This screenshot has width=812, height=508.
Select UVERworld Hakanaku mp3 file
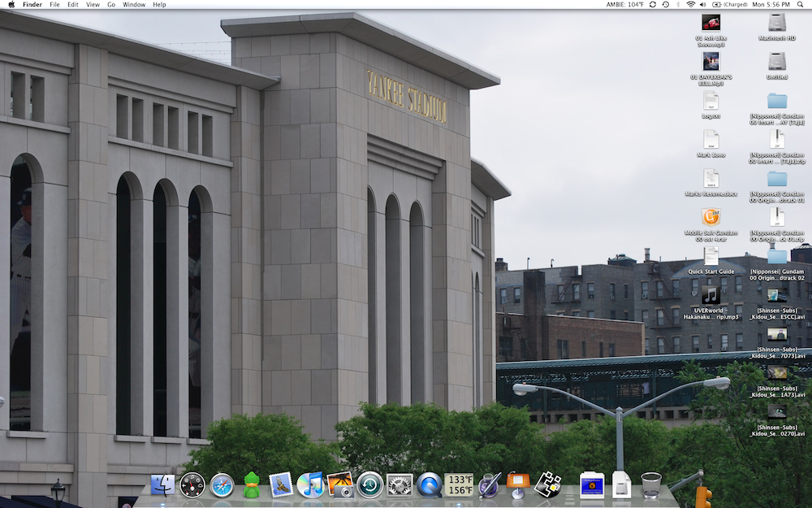click(x=711, y=296)
